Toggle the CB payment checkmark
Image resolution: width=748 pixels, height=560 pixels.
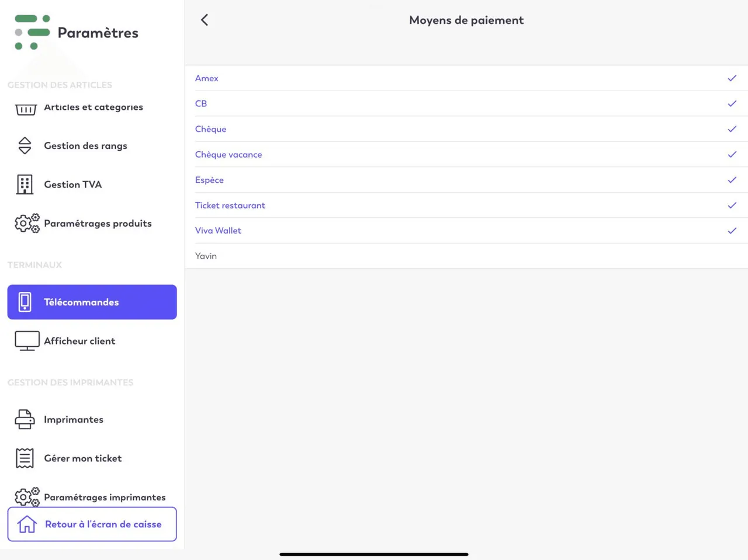732,103
